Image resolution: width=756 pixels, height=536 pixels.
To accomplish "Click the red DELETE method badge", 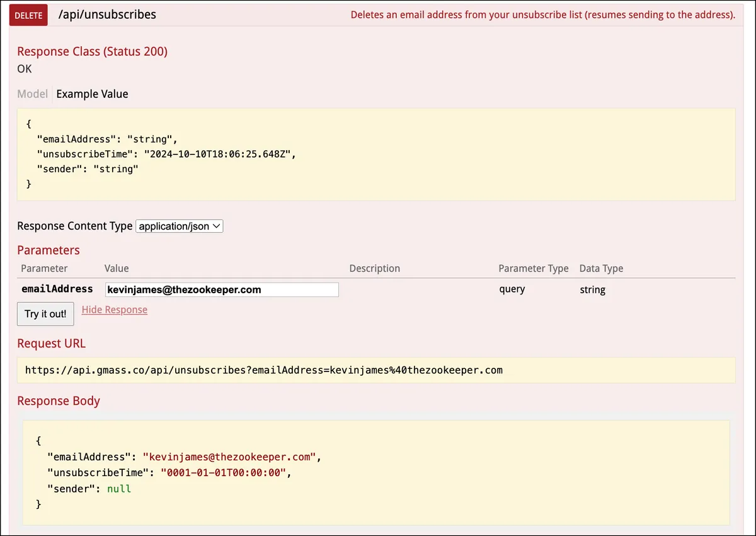I will coord(28,15).
